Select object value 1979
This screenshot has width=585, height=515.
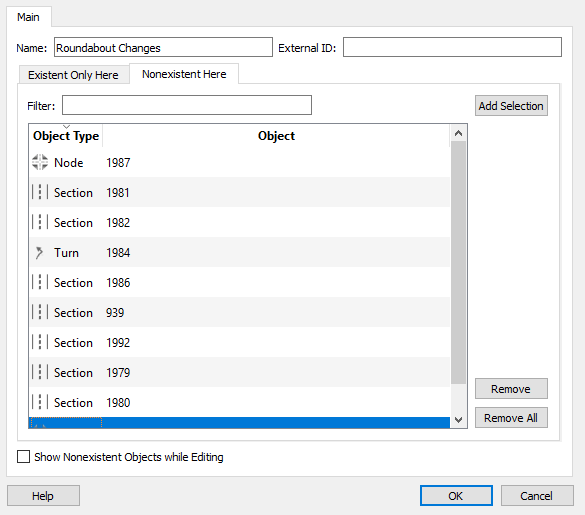click(118, 372)
